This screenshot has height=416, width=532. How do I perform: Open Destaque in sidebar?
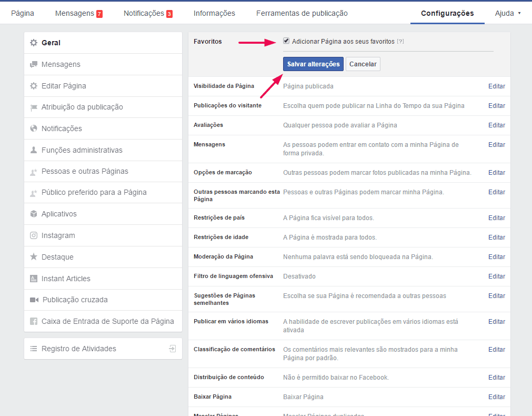[x=103, y=257]
